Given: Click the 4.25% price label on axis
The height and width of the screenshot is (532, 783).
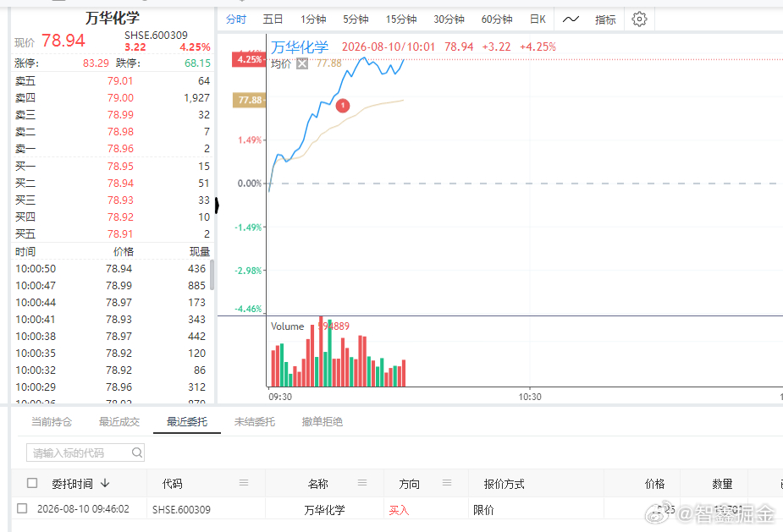Looking at the screenshot, I should click(249, 59).
